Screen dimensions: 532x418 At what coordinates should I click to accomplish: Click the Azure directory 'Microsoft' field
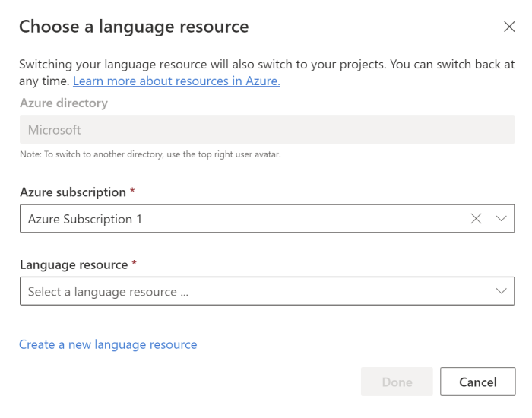click(x=267, y=130)
